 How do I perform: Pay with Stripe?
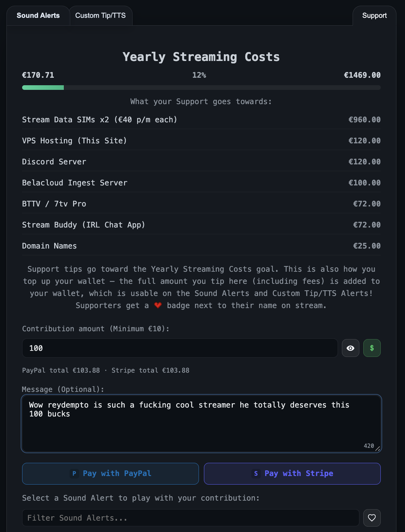(292, 474)
